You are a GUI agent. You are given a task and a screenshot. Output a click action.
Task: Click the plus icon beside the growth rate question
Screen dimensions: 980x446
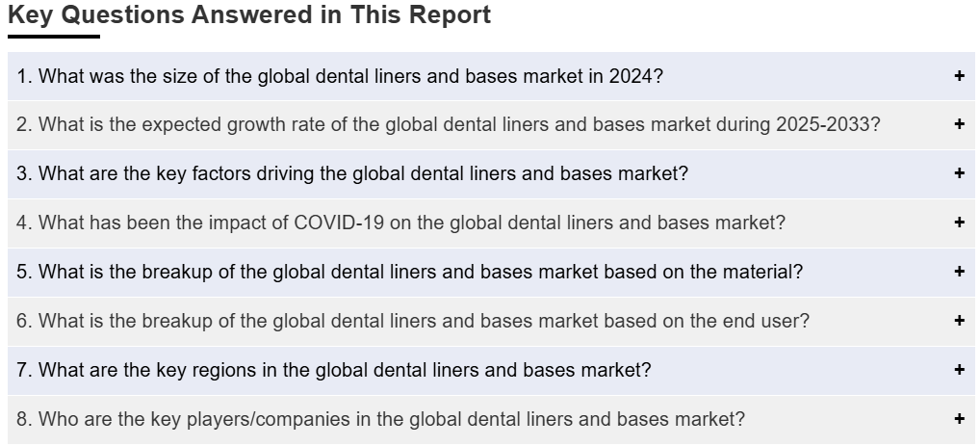click(x=960, y=124)
